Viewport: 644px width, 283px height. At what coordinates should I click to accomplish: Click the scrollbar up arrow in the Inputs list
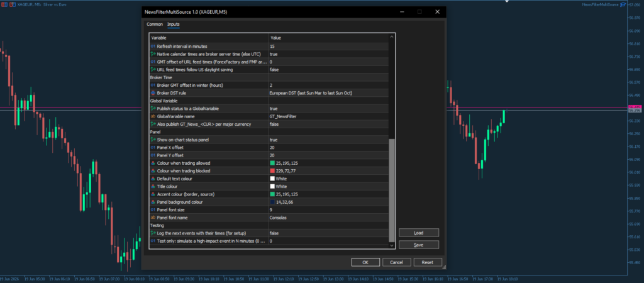[x=391, y=37]
